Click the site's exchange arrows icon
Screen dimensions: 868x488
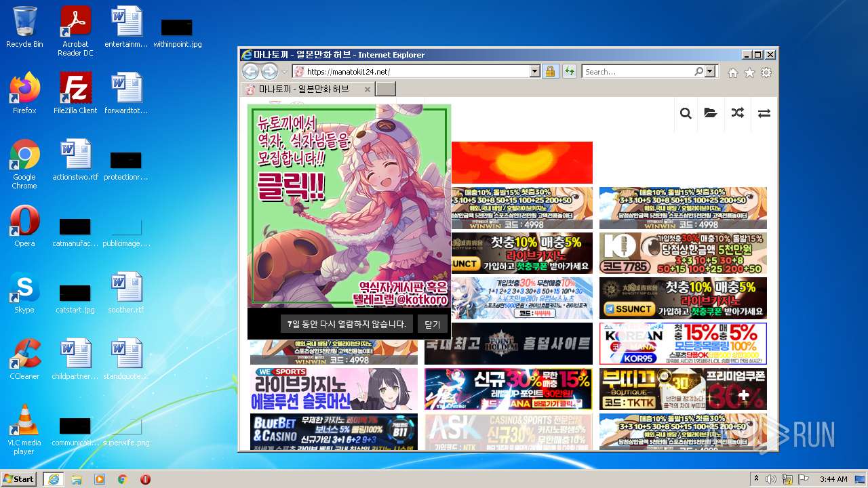(x=764, y=113)
